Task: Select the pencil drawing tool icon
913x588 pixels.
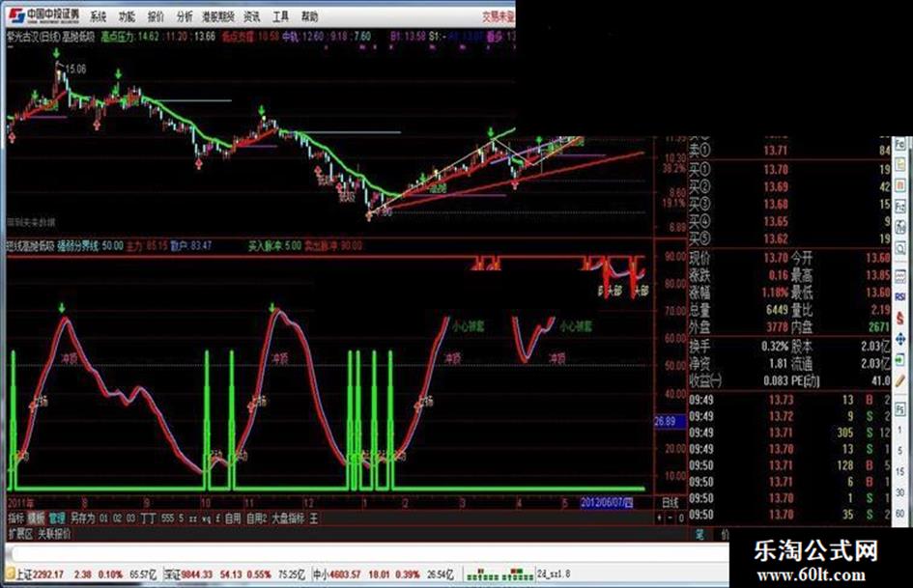Action: coord(900,382)
